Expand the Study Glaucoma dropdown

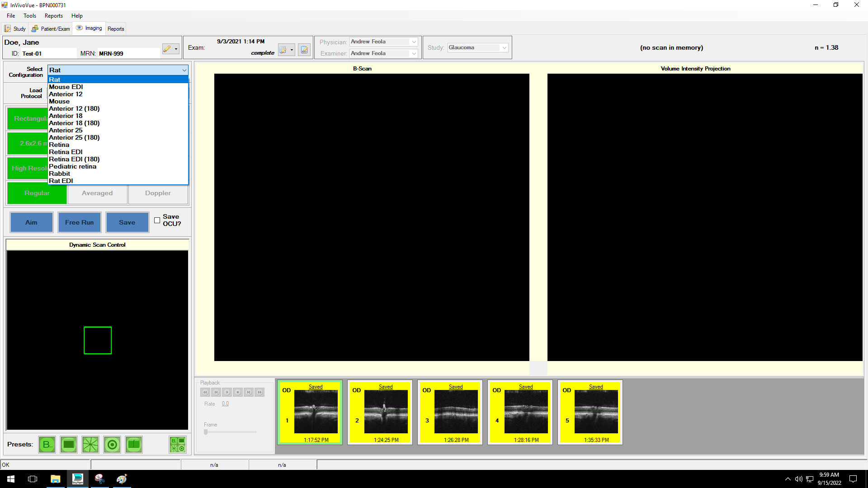coord(504,47)
